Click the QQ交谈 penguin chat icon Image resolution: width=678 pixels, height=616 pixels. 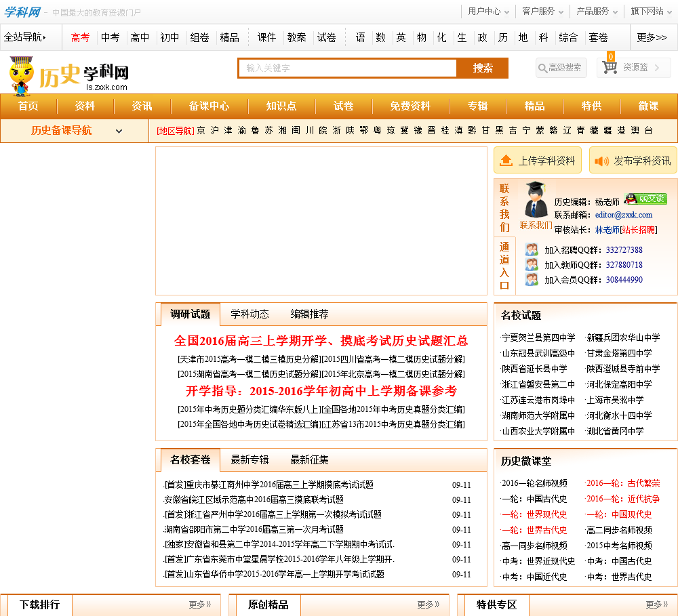tap(645, 199)
